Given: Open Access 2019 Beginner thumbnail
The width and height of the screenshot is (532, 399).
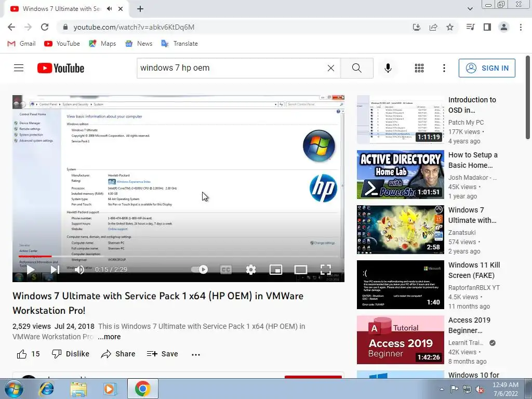Looking at the screenshot, I should (x=401, y=340).
